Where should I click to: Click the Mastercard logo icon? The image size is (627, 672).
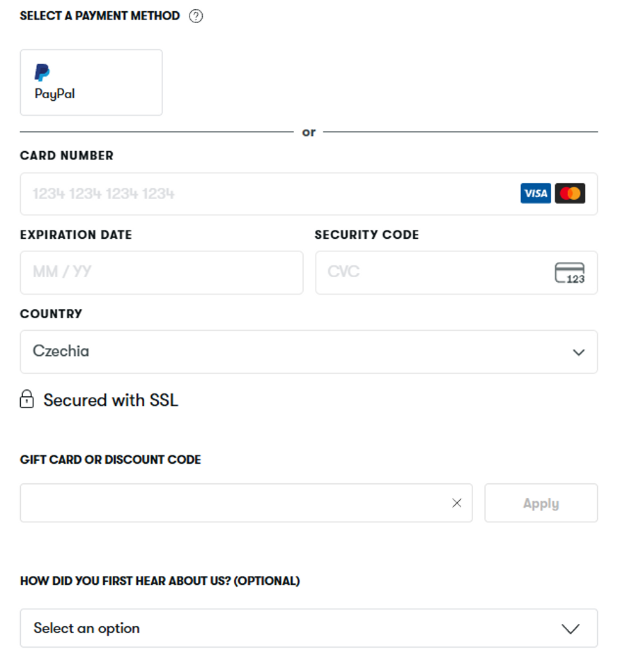570,194
